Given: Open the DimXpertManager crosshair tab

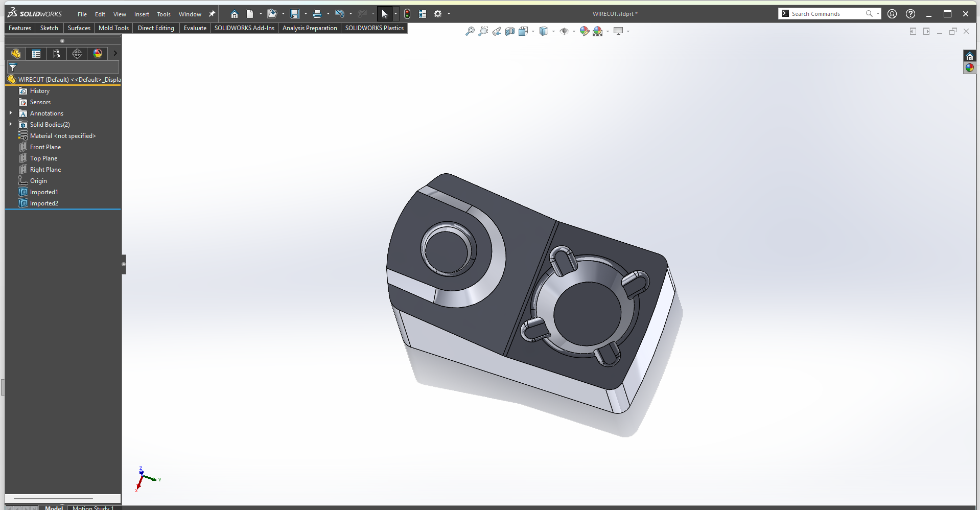Looking at the screenshot, I should pos(77,54).
